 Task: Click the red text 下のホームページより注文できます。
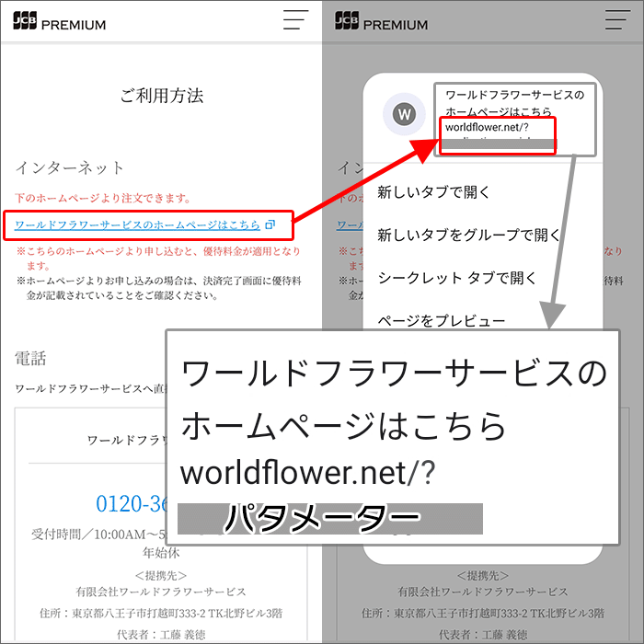coord(103,199)
